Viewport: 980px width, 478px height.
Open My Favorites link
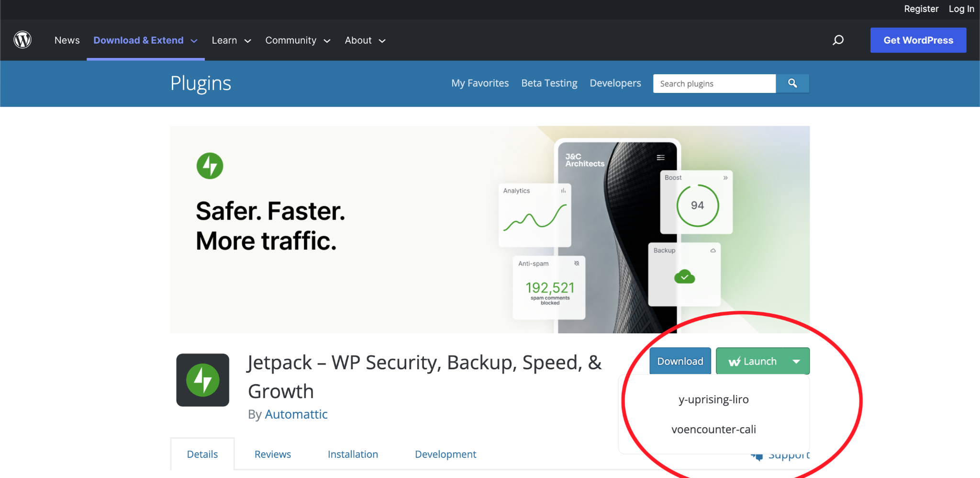click(480, 83)
